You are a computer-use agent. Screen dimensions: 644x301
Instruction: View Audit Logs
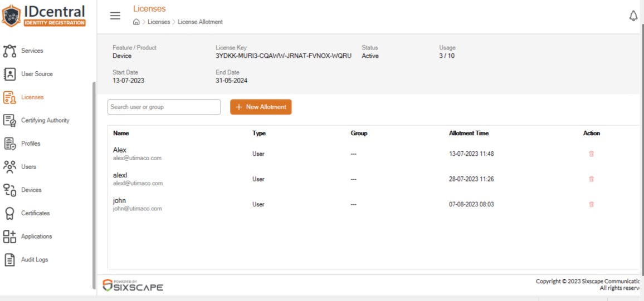click(35, 260)
